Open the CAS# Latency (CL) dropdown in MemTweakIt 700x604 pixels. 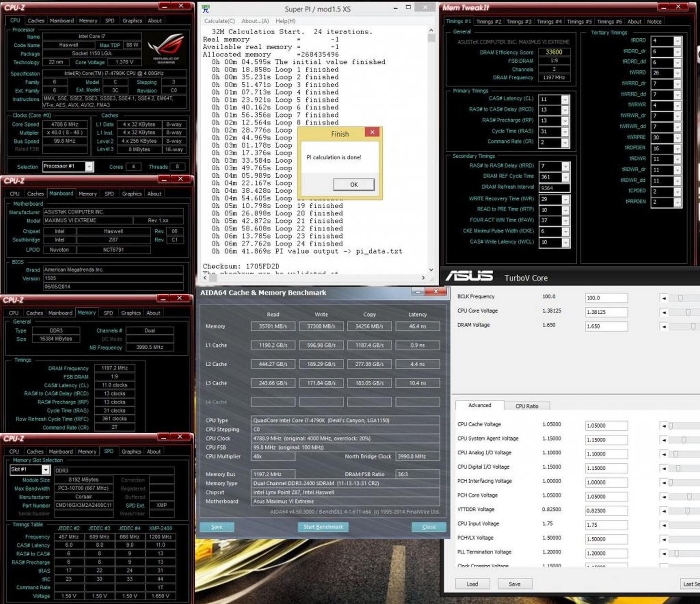point(565,100)
